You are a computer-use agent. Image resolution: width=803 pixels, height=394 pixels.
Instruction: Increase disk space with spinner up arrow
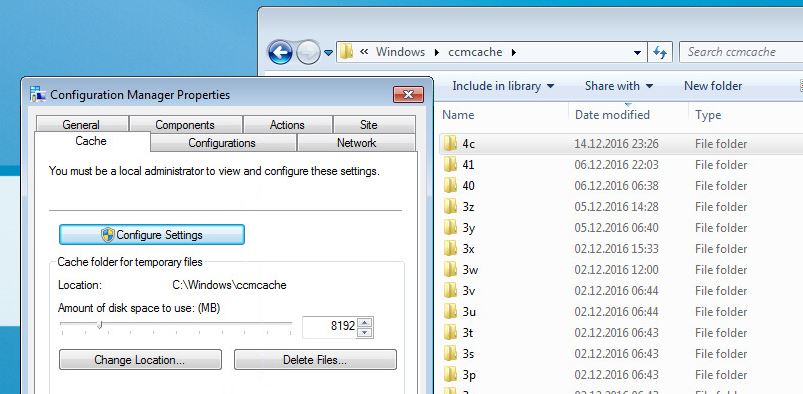tap(364, 322)
